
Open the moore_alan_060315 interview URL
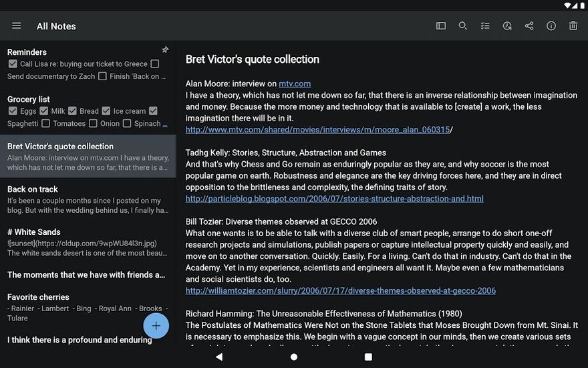317,130
